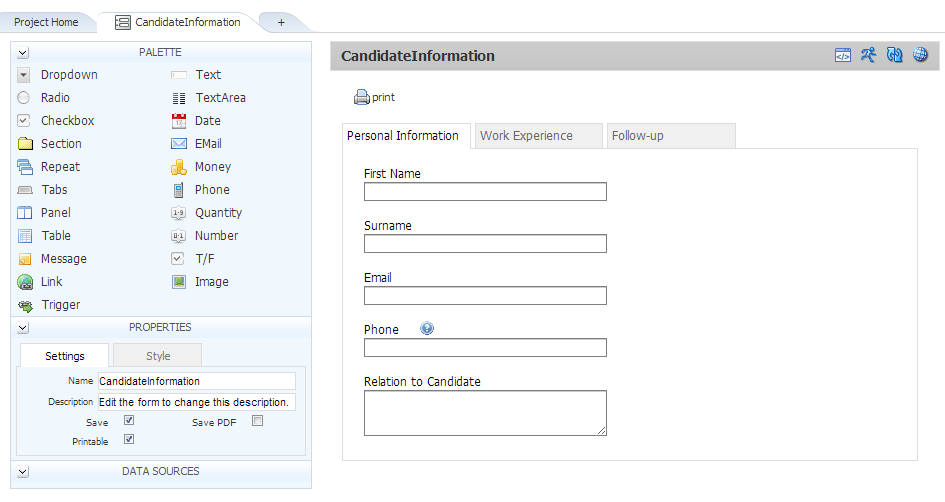Click the blue help icon beside Phone
The image size is (945, 502).
[x=427, y=329]
